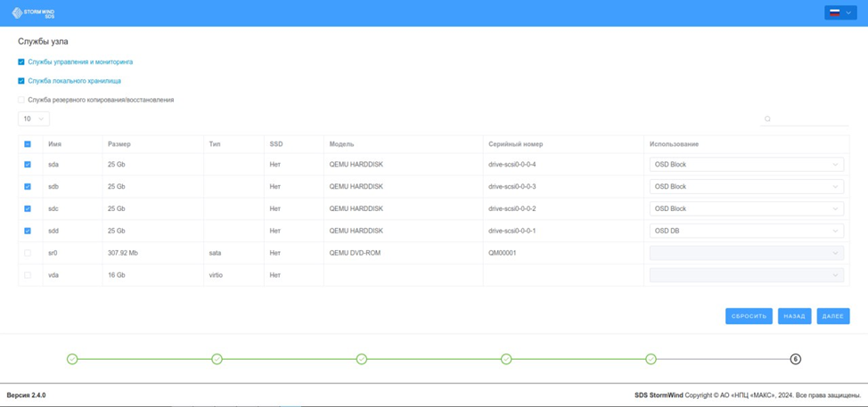The image size is (868, 407).
Task: Toggle the select-all header checkbox
Action: (x=28, y=144)
